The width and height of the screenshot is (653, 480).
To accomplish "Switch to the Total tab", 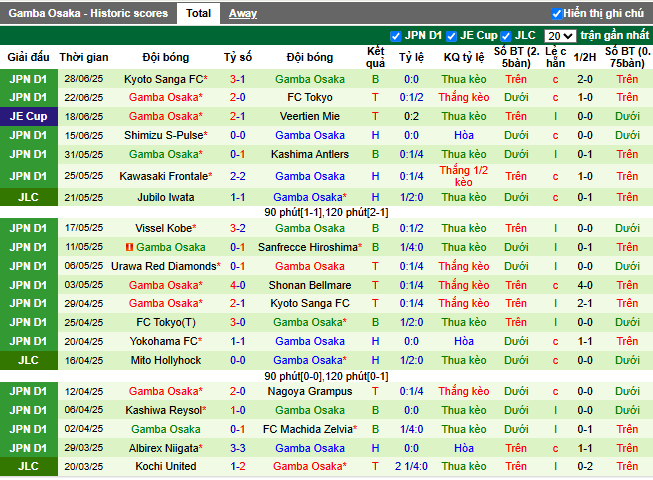I will pyautogui.click(x=198, y=13).
